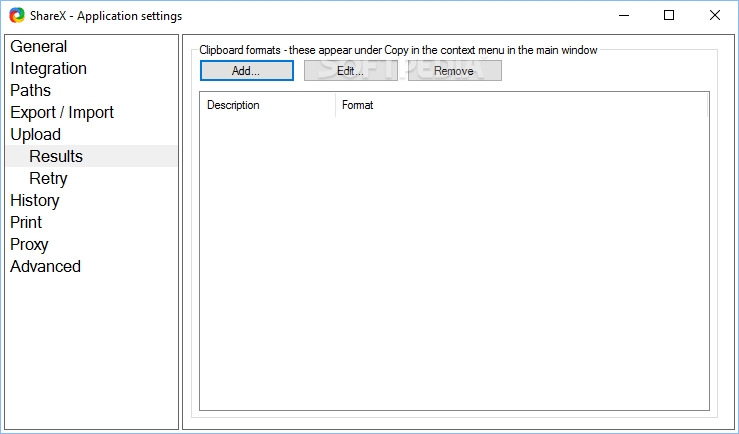Maximize the Application settings window

[x=669, y=16]
